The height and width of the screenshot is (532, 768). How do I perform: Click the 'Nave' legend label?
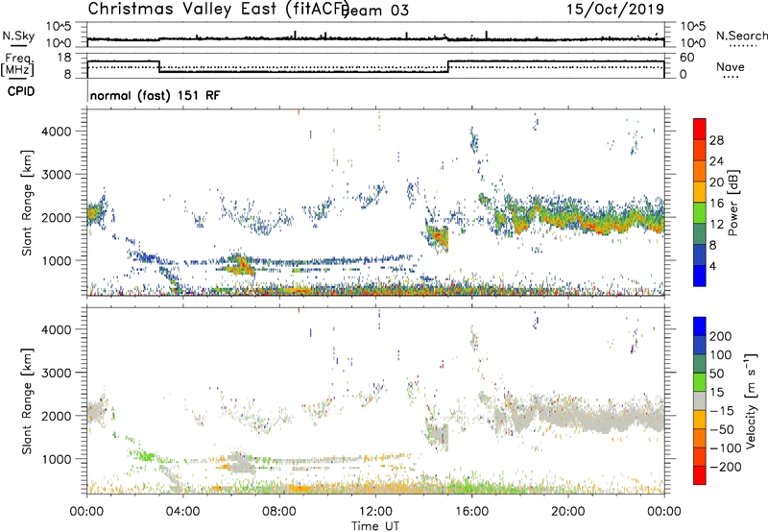tap(731, 66)
